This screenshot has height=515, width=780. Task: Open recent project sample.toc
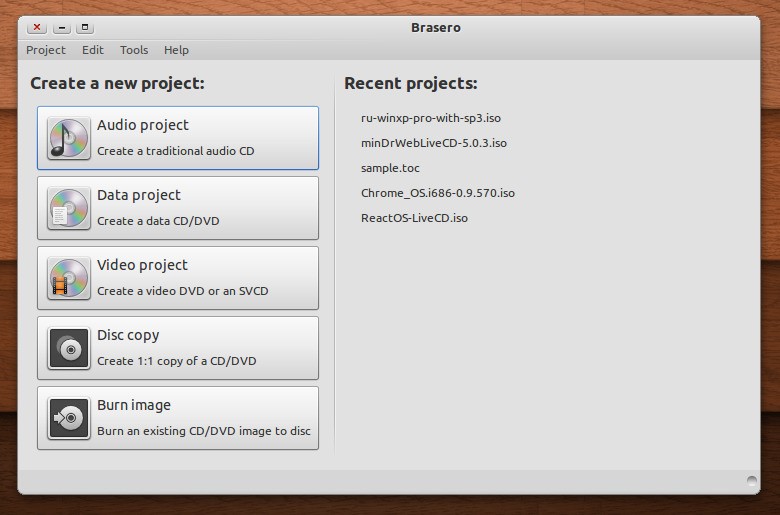click(390, 168)
